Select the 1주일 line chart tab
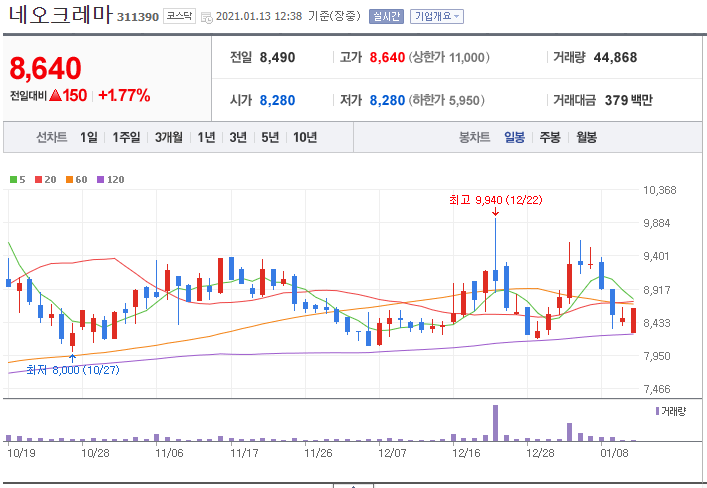Viewport: 707px width, 488px height. pyautogui.click(x=126, y=137)
